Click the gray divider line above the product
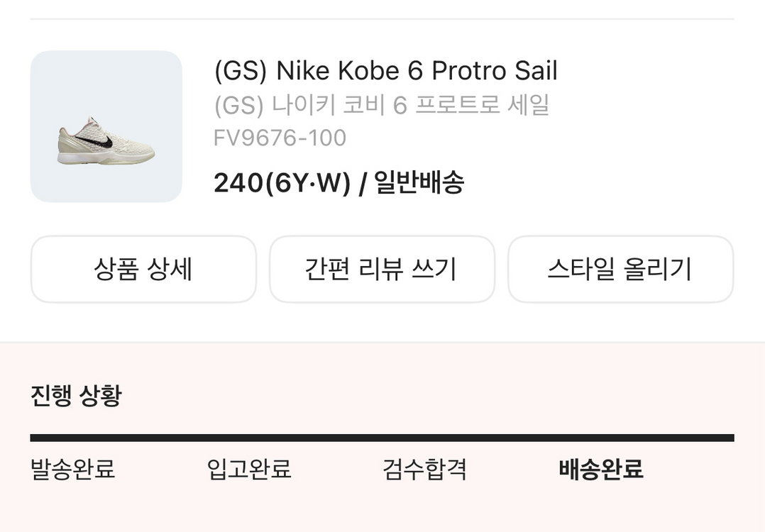This screenshot has width=765, height=532. tap(382, 19)
